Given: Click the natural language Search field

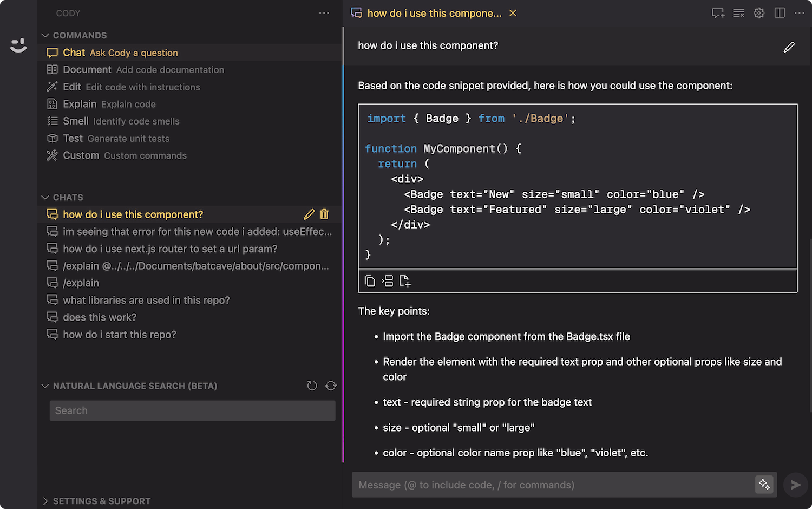Looking at the screenshot, I should click(x=192, y=410).
